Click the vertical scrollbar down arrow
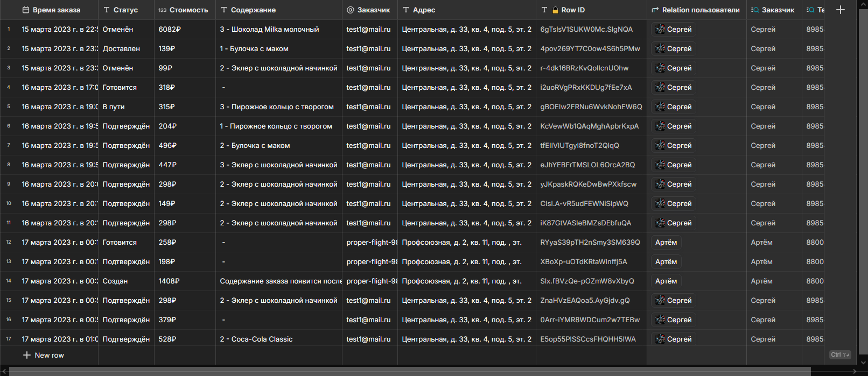Image resolution: width=868 pixels, height=376 pixels. click(864, 363)
